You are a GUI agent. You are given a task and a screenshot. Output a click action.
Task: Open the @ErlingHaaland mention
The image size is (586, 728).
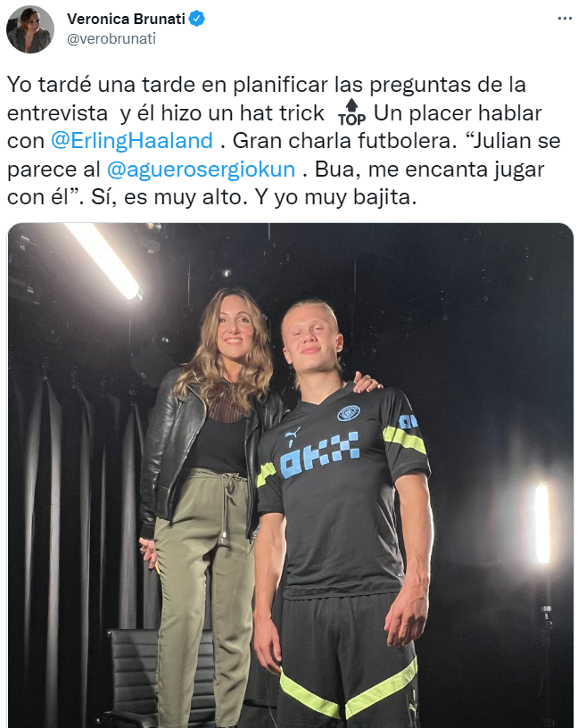(131, 141)
